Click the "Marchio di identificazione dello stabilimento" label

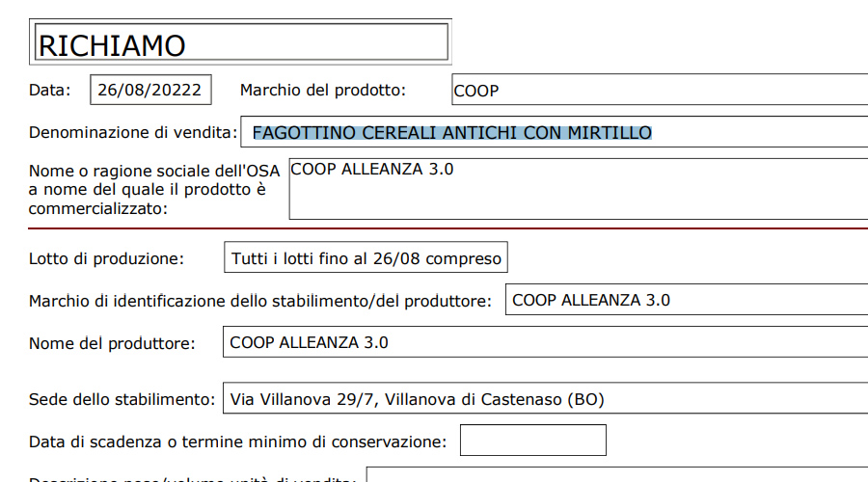coord(260,301)
